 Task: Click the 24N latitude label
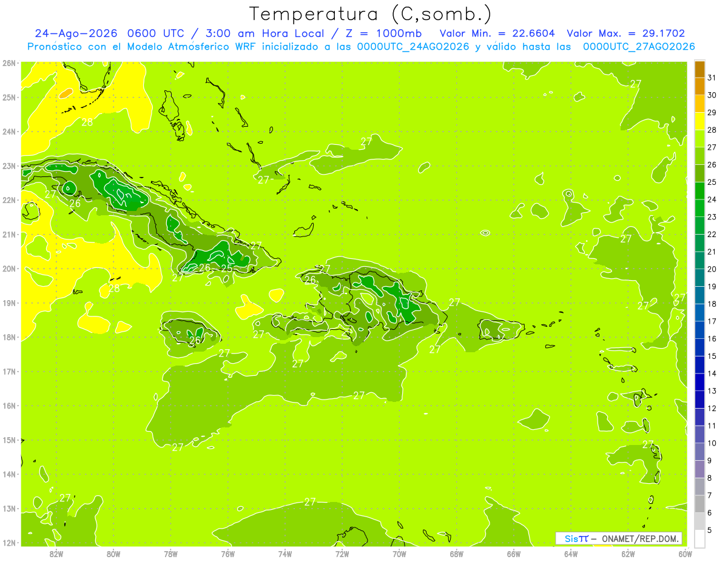[9, 132]
